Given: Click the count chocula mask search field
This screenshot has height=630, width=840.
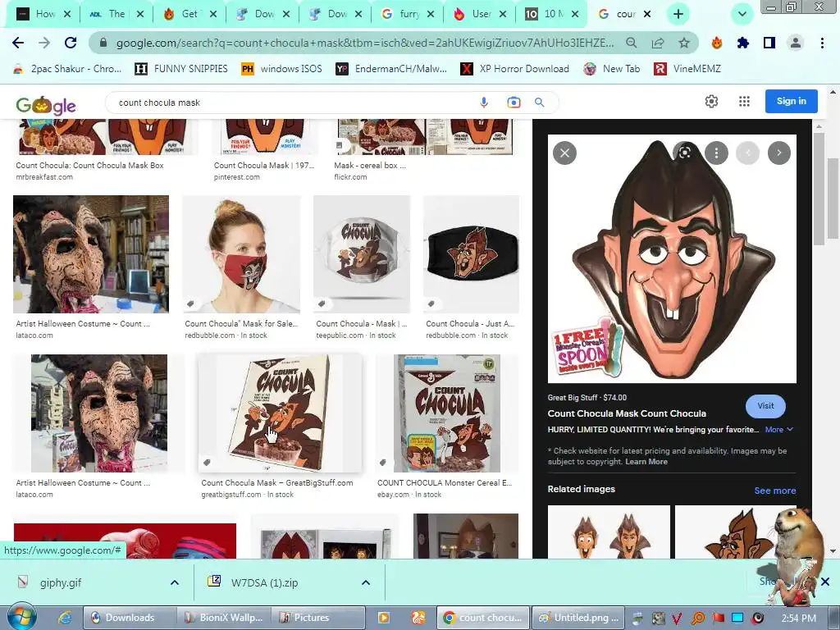Looking at the screenshot, I should click(x=294, y=103).
